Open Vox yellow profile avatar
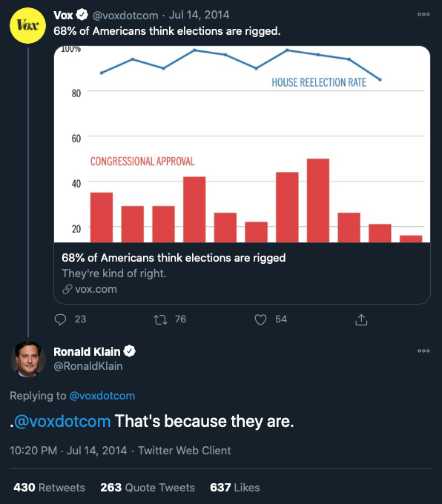The height and width of the screenshot is (504, 442). click(27, 26)
